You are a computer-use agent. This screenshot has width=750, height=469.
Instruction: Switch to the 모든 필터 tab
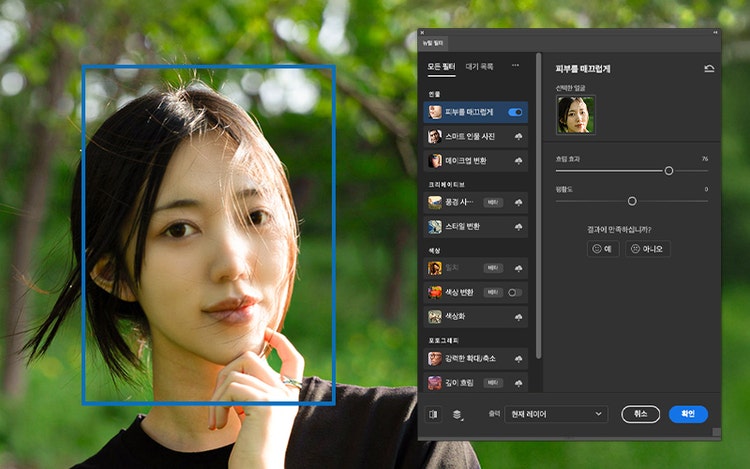click(x=441, y=66)
